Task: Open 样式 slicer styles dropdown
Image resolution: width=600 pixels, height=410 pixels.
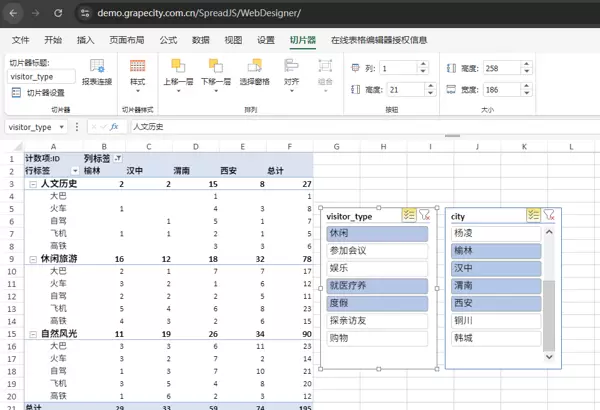Action: click(x=138, y=71)
